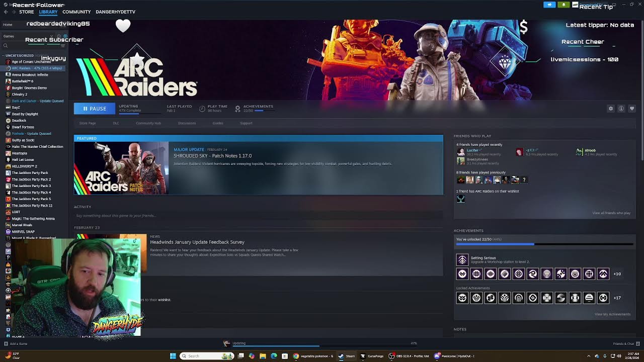Select Dark and Darker in library
Viewport: 644px width, 362px height.
coord(38,101)
